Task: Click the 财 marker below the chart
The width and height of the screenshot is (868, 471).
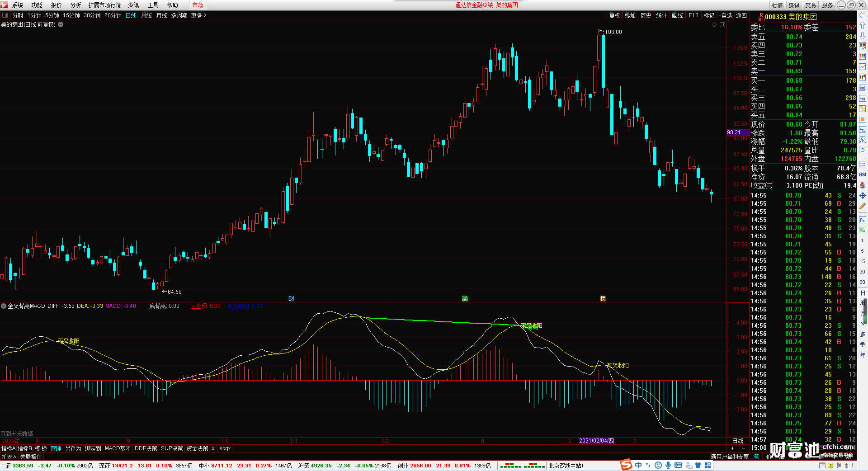Action: pyautogui.click(x=291, y=299)
